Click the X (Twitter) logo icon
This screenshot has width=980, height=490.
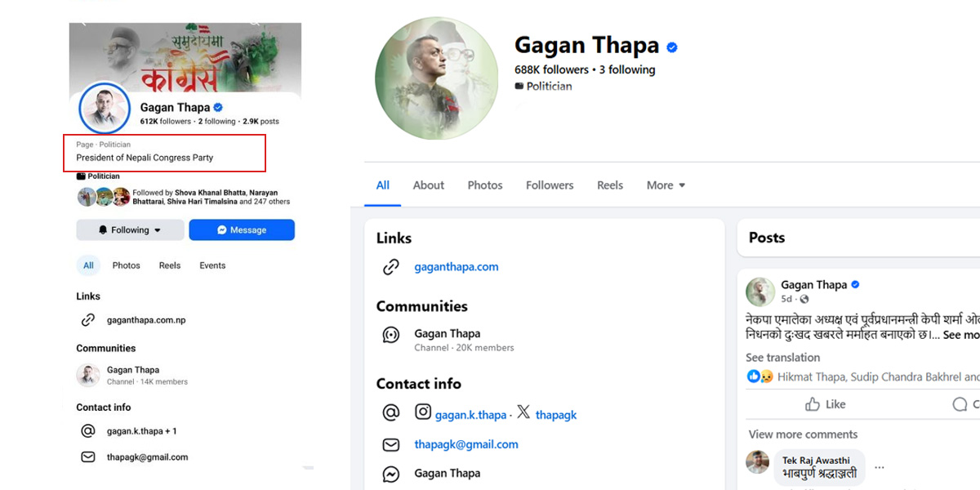coord(523,412)
